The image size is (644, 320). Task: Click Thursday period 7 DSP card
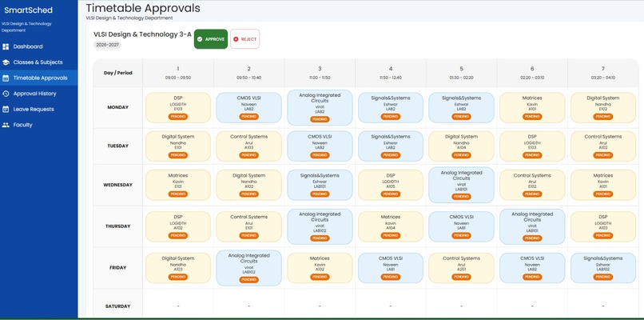click(603, 226)
